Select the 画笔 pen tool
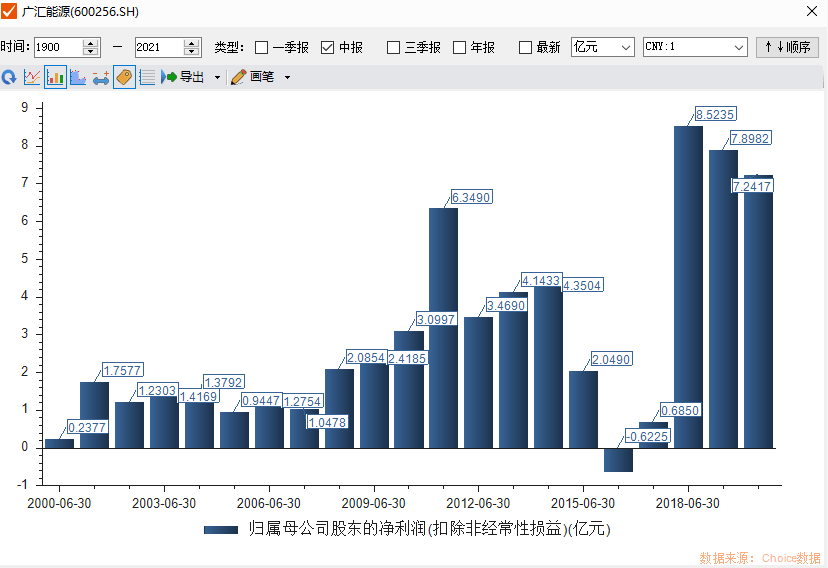Screen dimensions: 828x568 point(253,77)
